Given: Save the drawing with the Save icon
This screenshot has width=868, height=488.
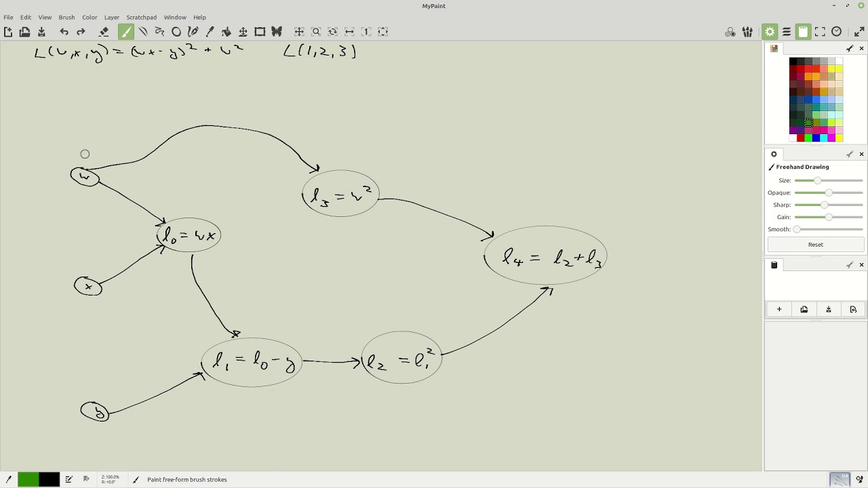Looking at the screenshot, I should pos(41,32).
